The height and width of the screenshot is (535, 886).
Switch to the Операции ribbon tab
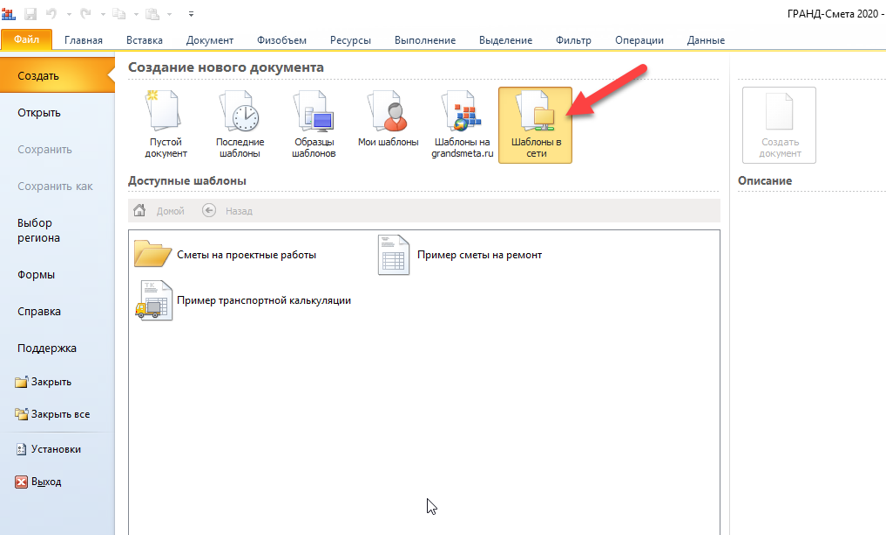pos(639,40)
